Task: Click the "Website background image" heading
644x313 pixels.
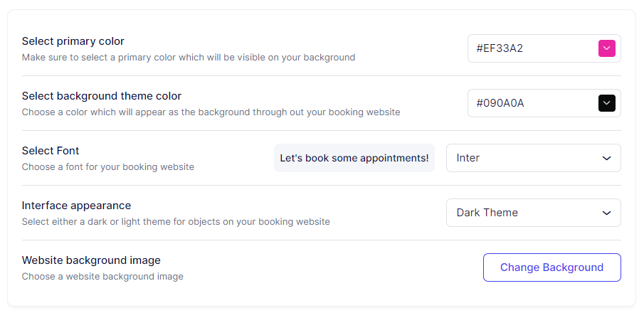Action: point(91,260)
